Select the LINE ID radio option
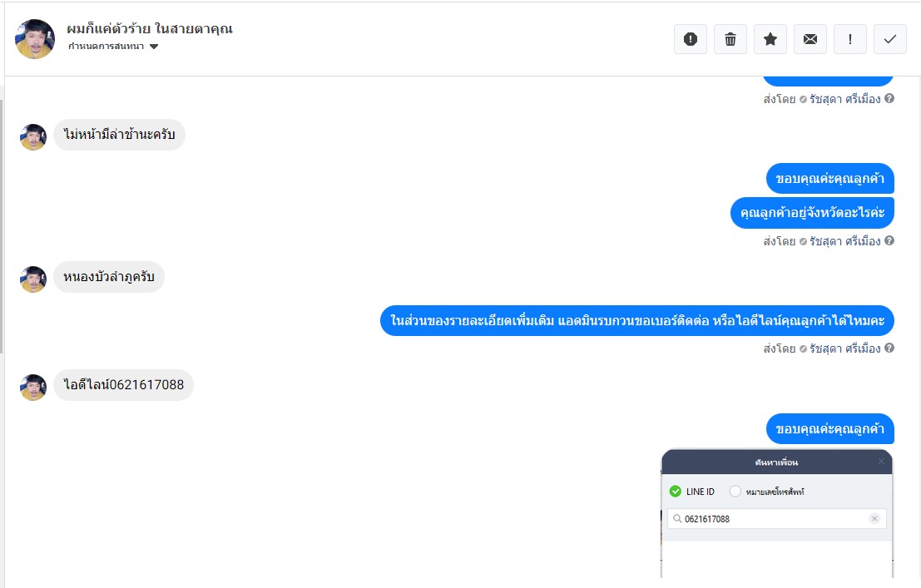921x588 pixels. point(676,492)
